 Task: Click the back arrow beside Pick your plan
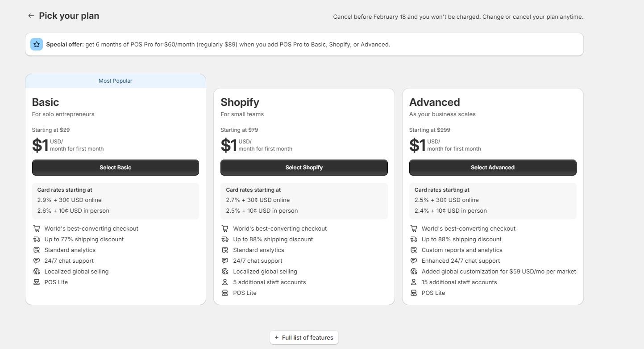click(31, 16)
